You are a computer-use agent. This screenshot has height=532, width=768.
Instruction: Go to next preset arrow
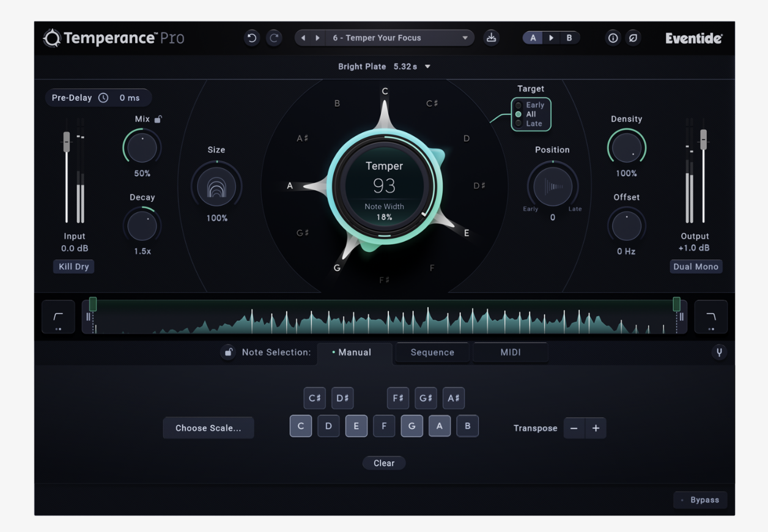317,38
